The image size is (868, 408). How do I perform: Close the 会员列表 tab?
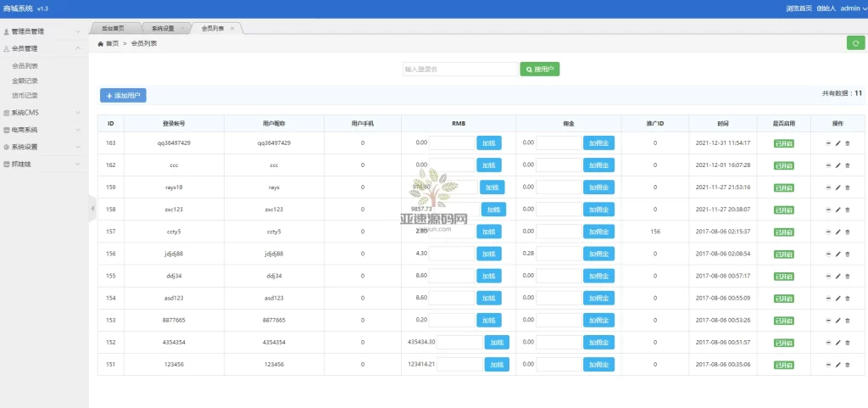(232, 28)
